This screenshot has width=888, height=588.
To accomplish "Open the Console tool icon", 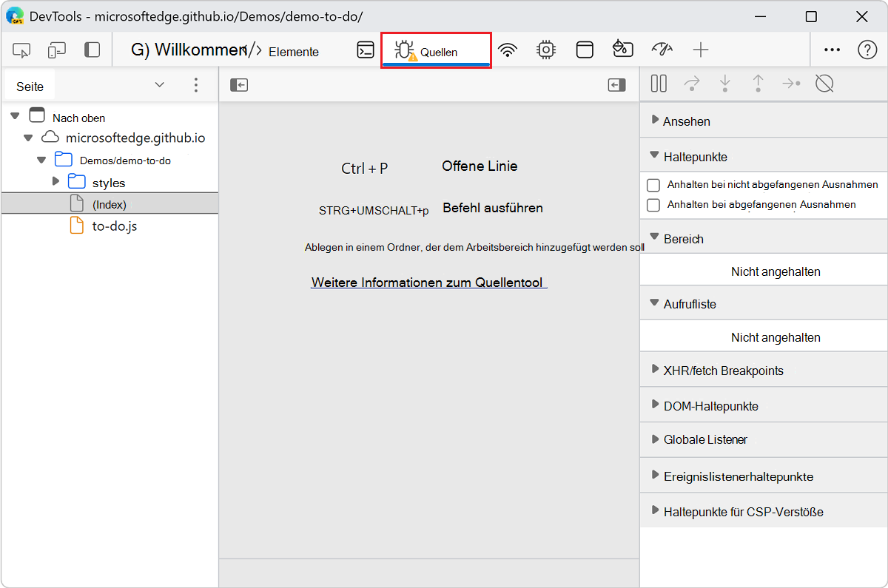I will point(365,50).
